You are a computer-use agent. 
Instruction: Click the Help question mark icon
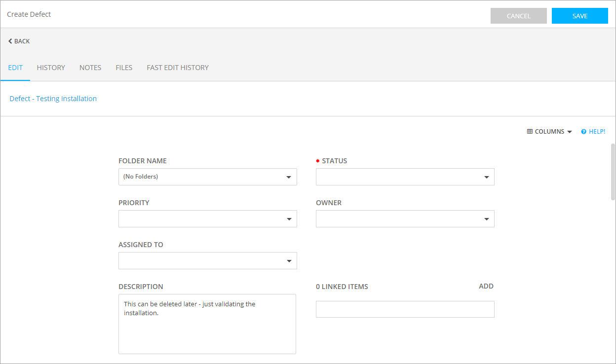coord(583,132)
